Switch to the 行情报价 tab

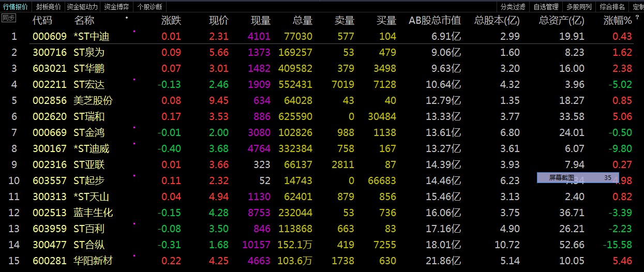point(16,7)
